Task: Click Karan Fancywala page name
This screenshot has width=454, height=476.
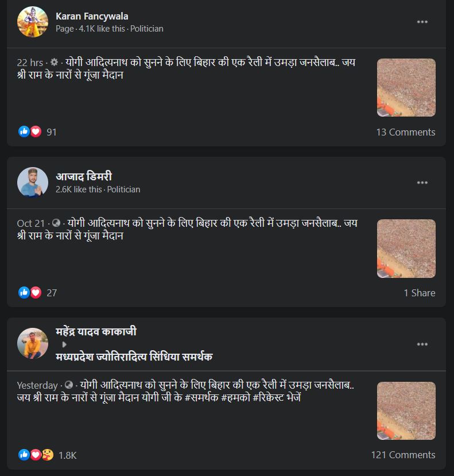Action: (92, 16)
